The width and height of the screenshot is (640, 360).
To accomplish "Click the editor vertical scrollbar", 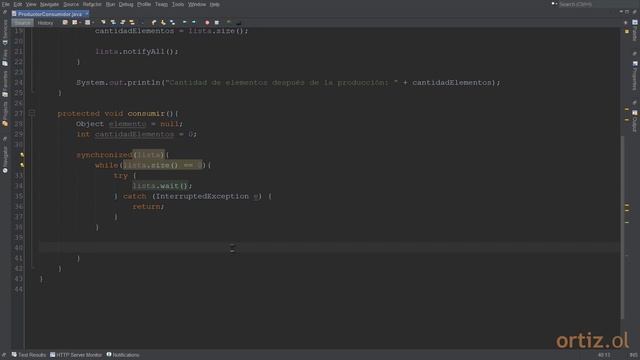I will 622,227.
